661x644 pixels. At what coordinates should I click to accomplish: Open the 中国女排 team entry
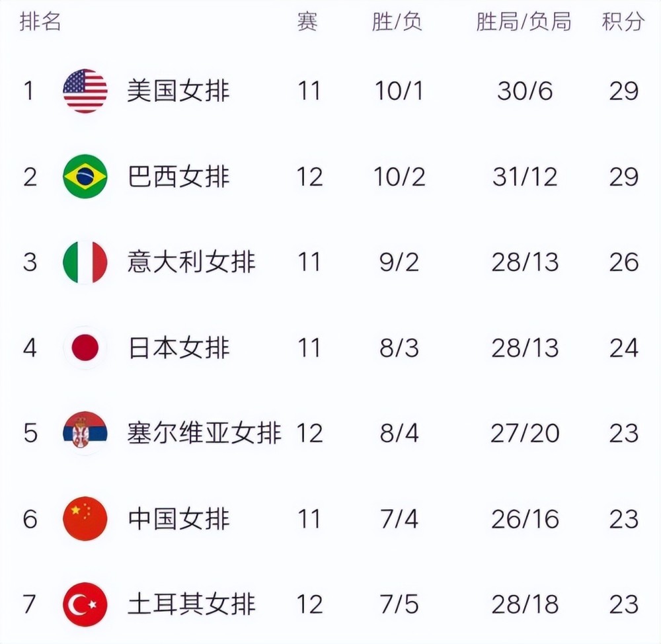coord(178,519)
